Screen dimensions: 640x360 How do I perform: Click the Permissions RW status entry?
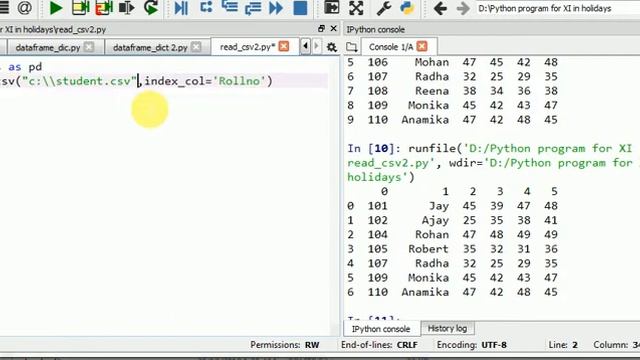pos(284,345)
